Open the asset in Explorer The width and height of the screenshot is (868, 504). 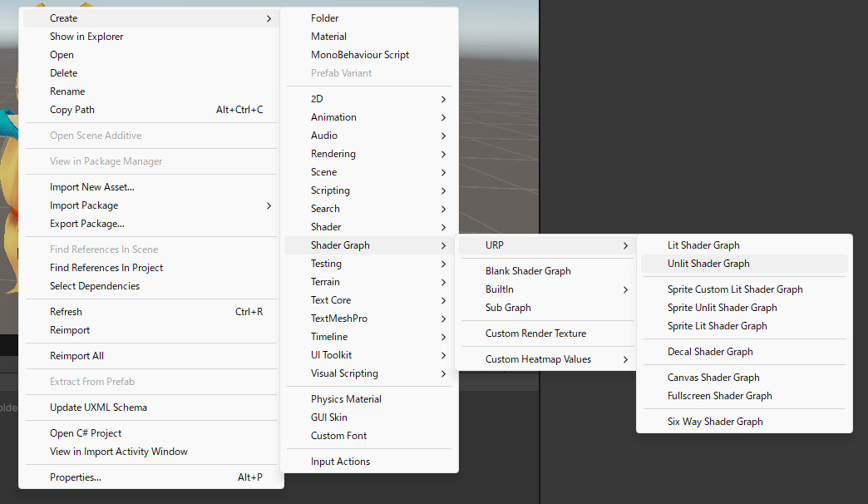[87, 36]
